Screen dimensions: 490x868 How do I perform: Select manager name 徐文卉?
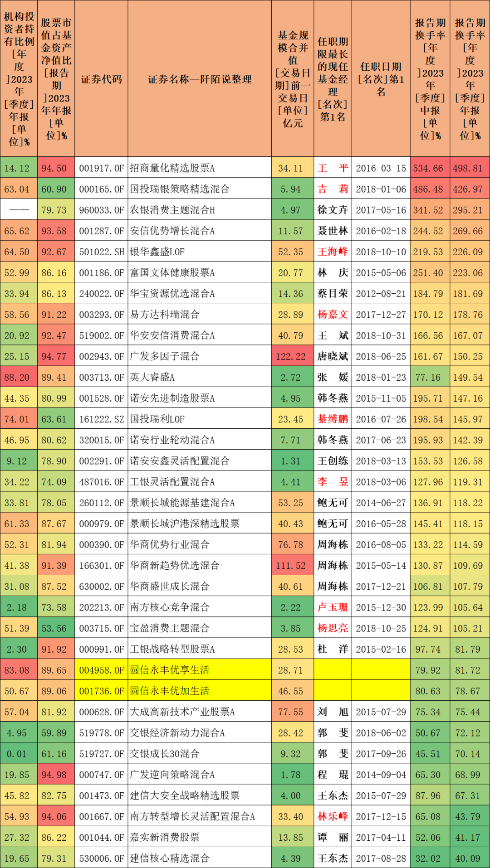pyautogui.click(x=333, y=210)
